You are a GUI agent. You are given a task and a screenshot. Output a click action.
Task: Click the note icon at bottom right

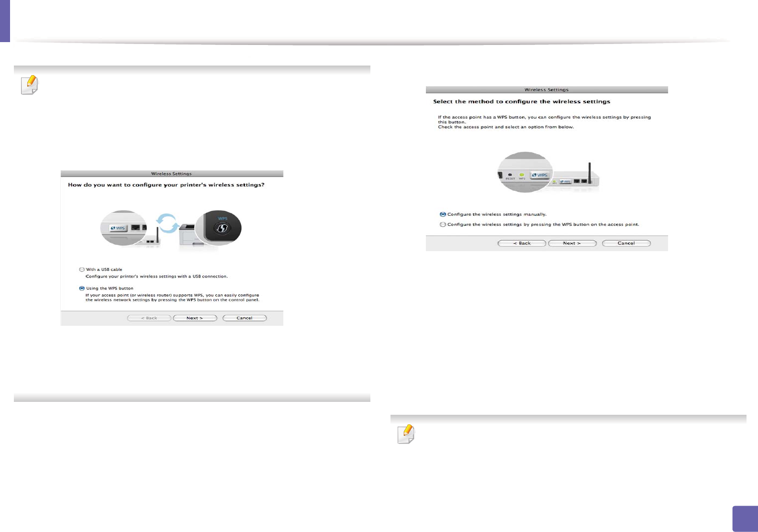pos(406,434)
